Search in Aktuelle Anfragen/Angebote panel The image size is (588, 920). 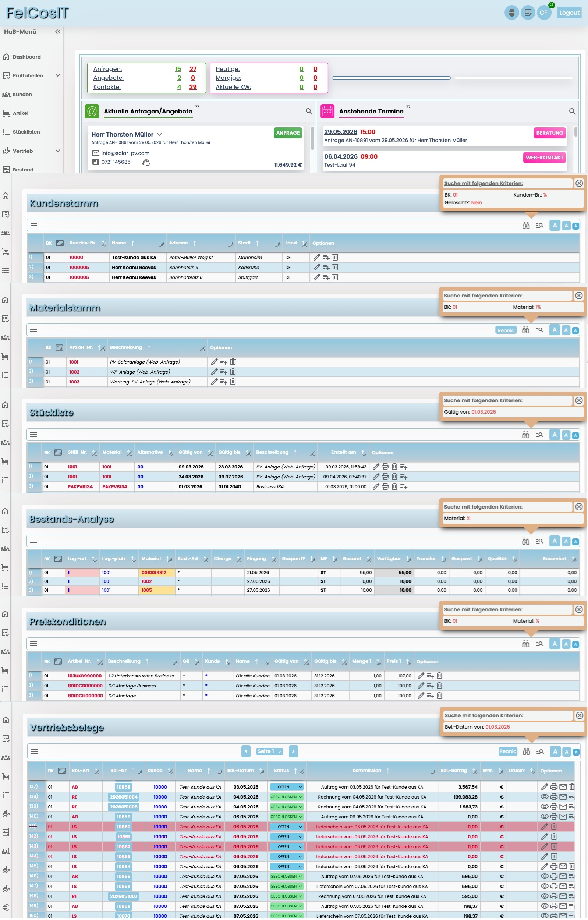[x=309, y=111]
